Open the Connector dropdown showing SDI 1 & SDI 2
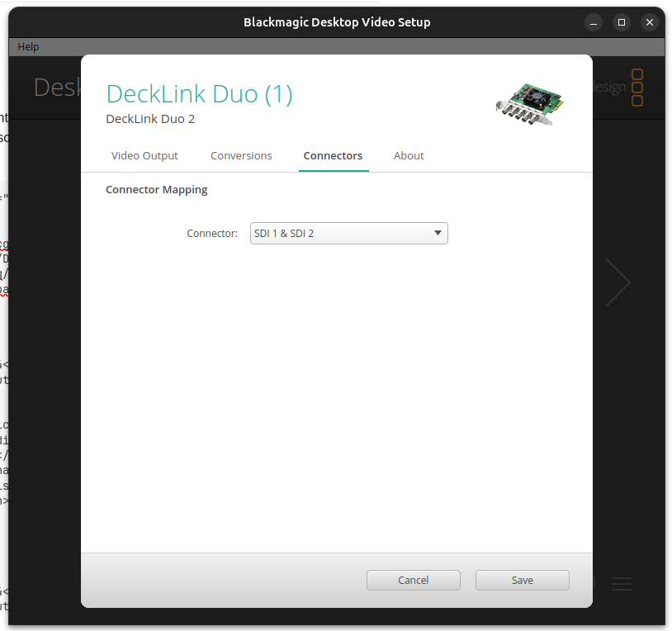The image size is (672, 631). point(348,234)
